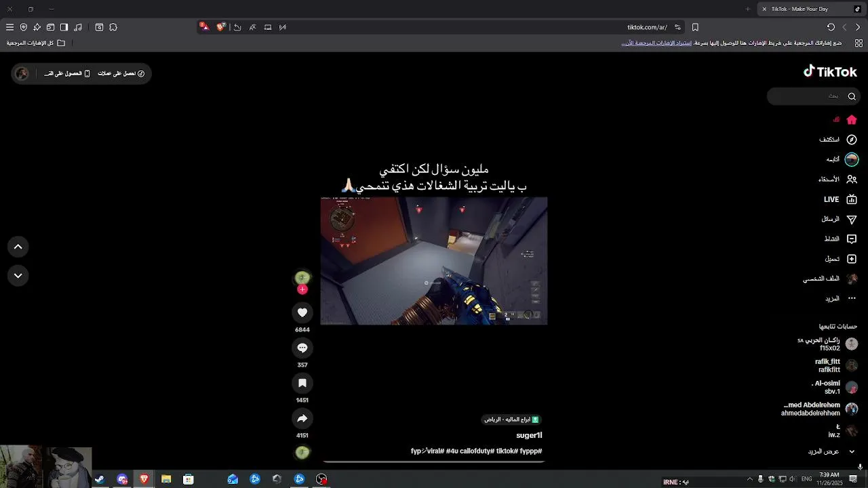Click the TikTok logo
The height and width of the screenshot is (488, 868).
830,71
